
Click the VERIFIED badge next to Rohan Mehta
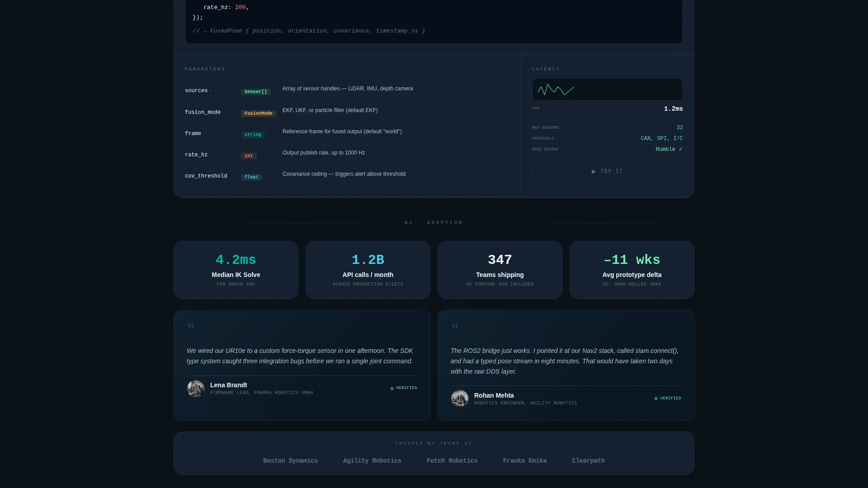coord(668,399)
